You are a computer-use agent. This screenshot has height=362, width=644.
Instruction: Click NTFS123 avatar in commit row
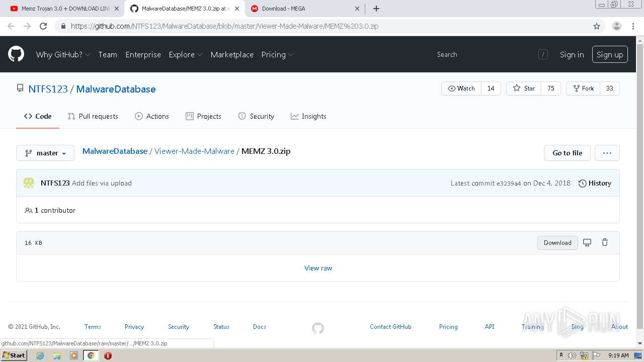point(29,183)
